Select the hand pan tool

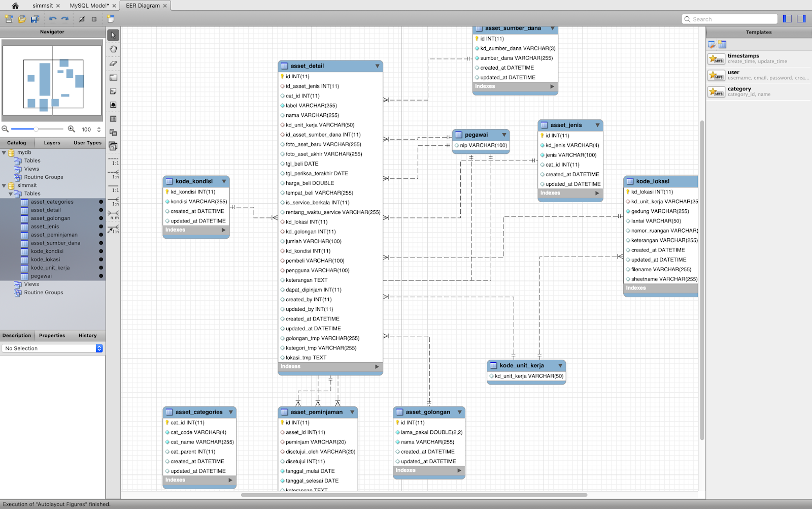[113, 49]
